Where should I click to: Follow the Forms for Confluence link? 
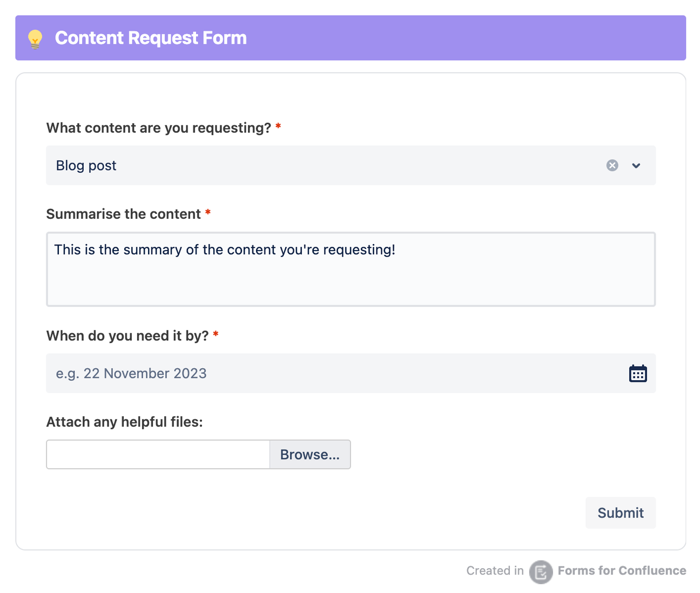click(x=622, y=570)
